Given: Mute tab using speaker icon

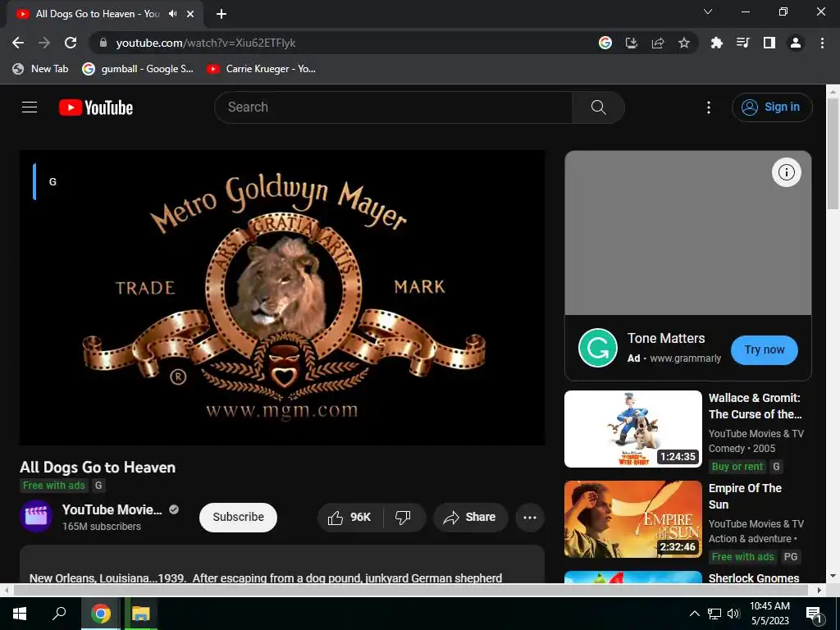Looking at the screenshot, I should (172, 14).
